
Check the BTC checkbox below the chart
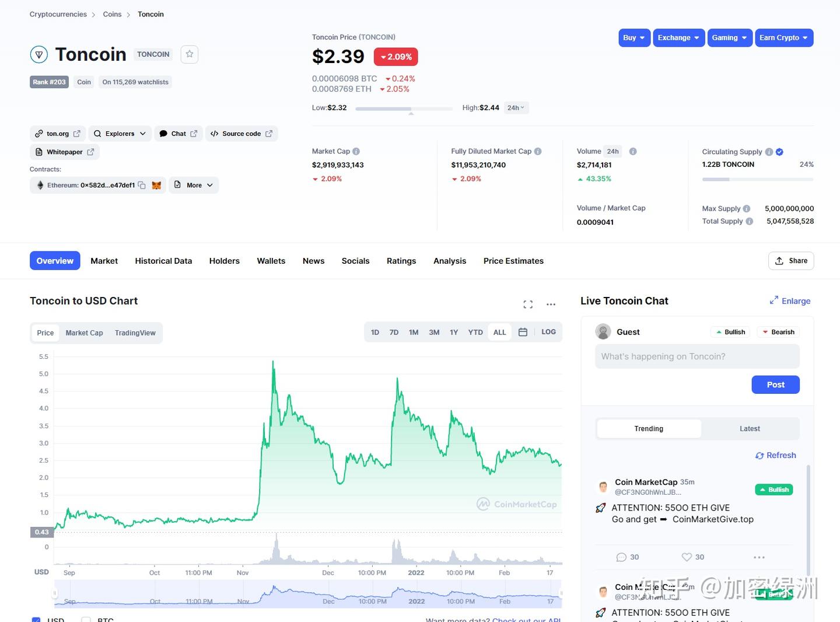(86, 620)
